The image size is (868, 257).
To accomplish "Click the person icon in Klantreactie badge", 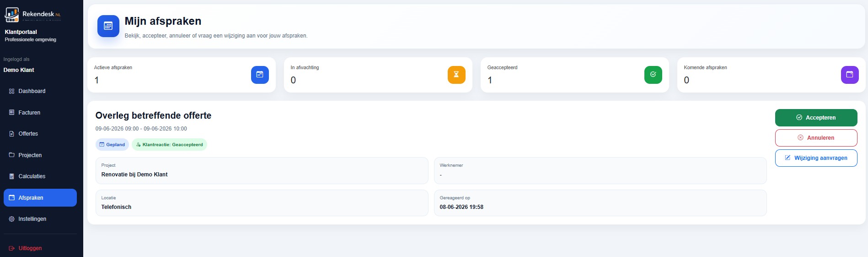I will pyautogui.click(x=138, y=144).
